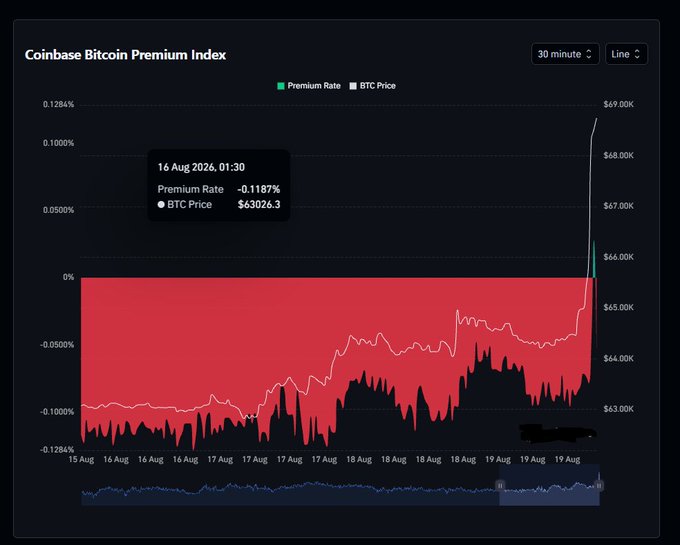Click the $66.00K price axis label
The width and height of the screenshot is (680, 545).
pyautogui.click(x=618, y=257)
